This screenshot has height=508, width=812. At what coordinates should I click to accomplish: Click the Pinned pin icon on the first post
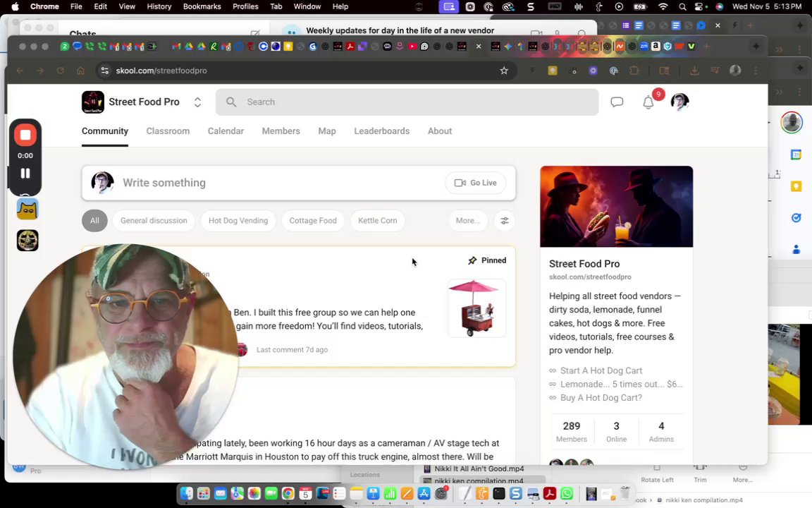pyautogui.click(x=472, y=261)
